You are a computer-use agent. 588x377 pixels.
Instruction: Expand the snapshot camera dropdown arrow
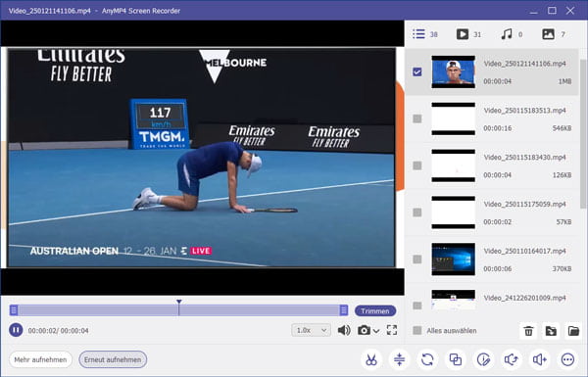[376, 331]
